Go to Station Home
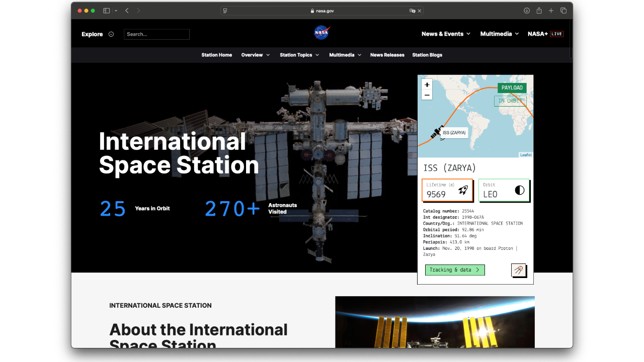Image resolution: width=644 pixels, height=362 pixels. pos(217,55)
